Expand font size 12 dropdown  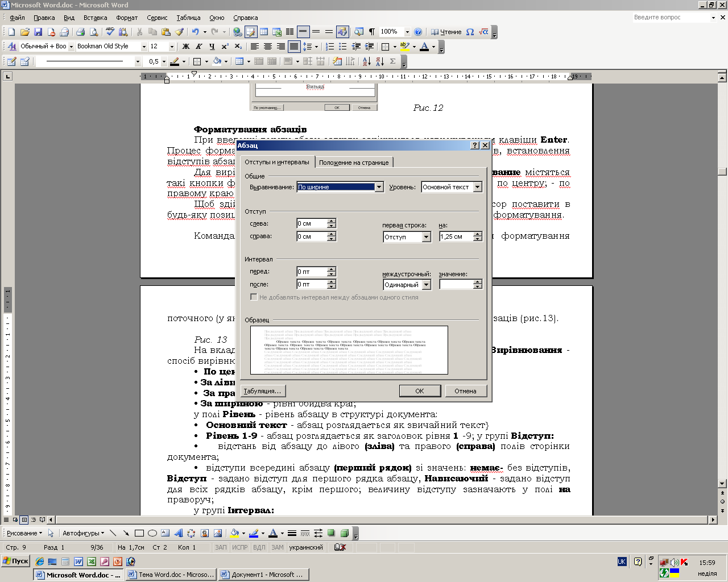point(171,47)
